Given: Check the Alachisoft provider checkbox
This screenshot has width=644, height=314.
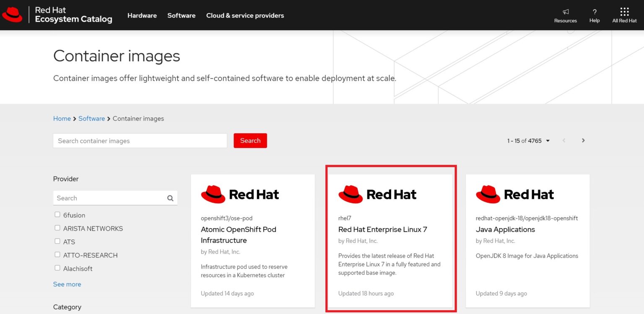Looking at the screenshot, I should 57,268.
